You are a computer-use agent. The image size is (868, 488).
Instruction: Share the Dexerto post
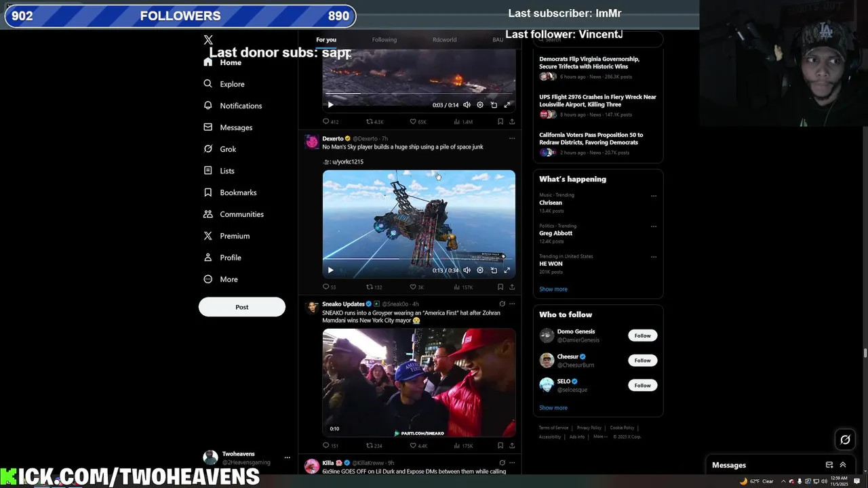click(512, 287)
